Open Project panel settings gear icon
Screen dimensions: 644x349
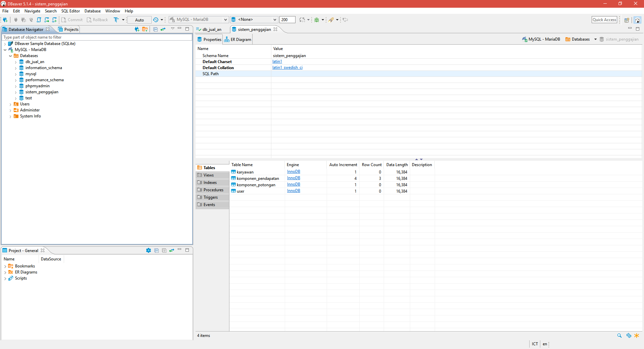pos(148,250)
